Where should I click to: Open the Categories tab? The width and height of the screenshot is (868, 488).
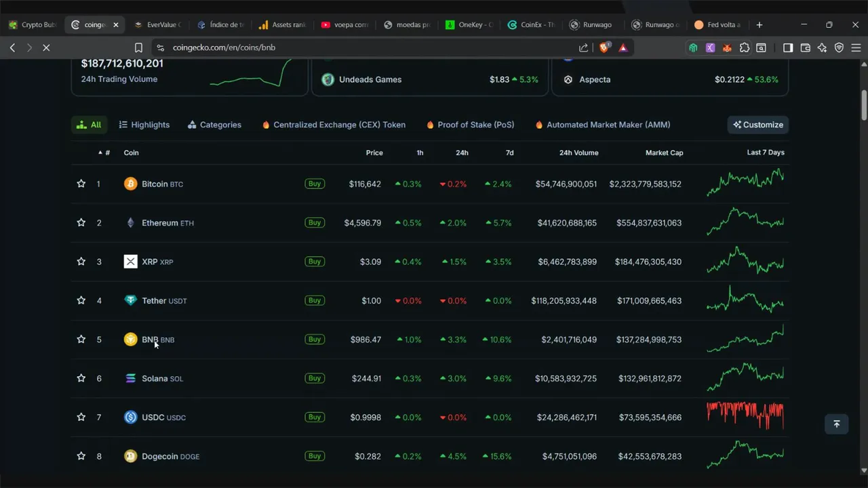coord(214,125)
